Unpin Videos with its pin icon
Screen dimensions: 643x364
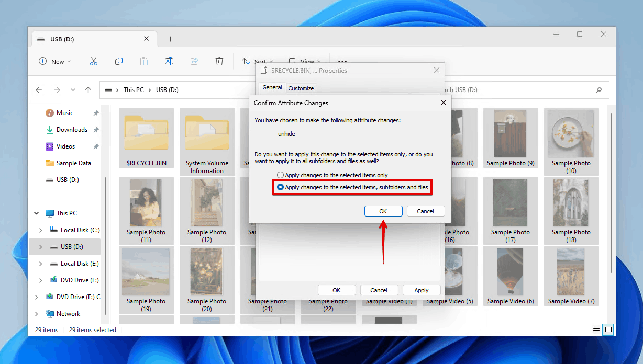click(96, 146)
